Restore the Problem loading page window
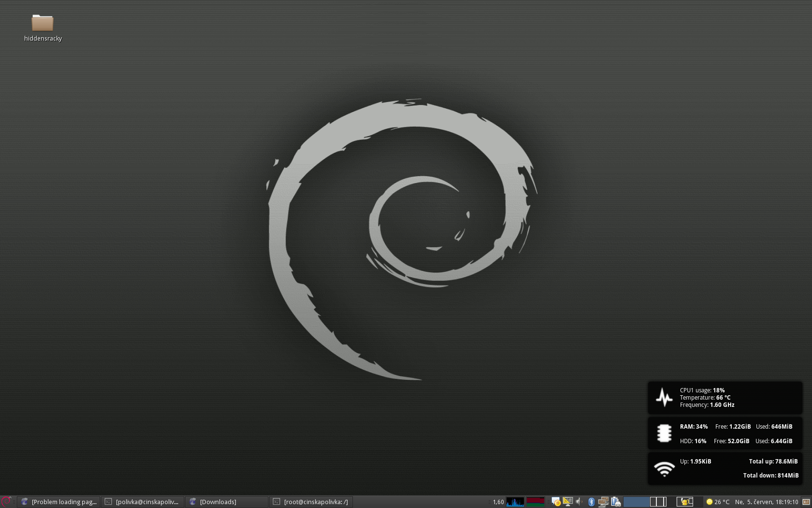This screenshot has width=812, height=508. pyautogui.click(x=59, y=502)
